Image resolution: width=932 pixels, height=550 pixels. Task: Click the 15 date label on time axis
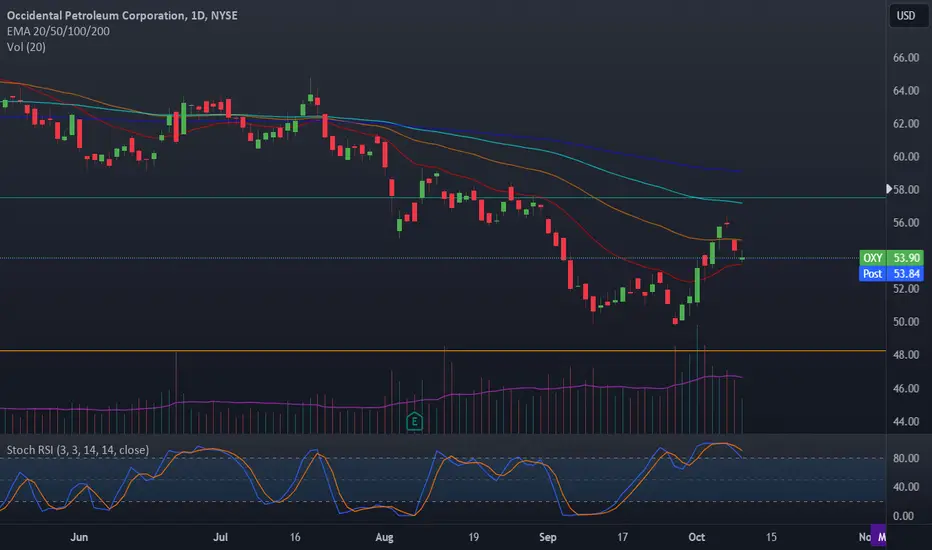coord(771,537)
